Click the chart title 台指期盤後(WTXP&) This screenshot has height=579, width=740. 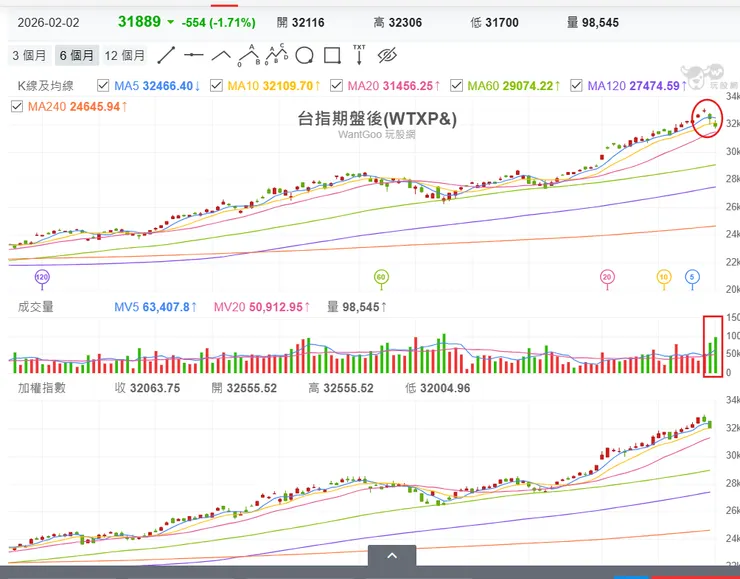(377, 118)
